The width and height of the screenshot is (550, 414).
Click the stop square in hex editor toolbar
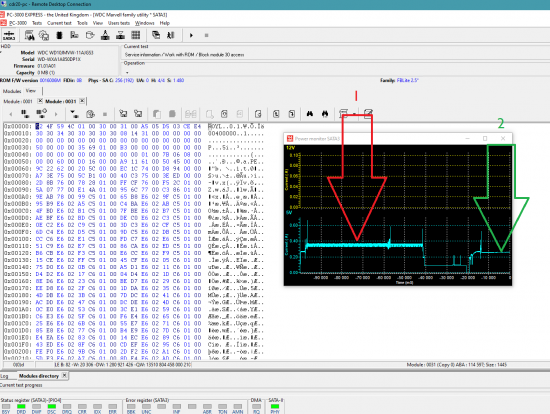(x=105, y=114)
